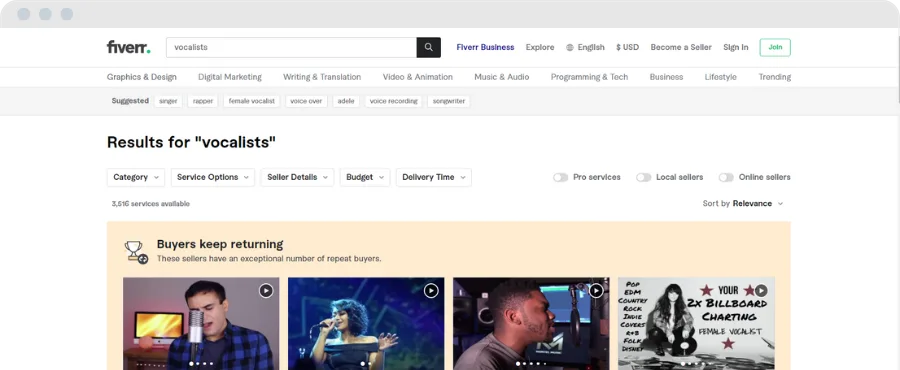Open the $ USD currency selector
The width and height of the screenshot is (900, 370).
(x=627, y=48)
